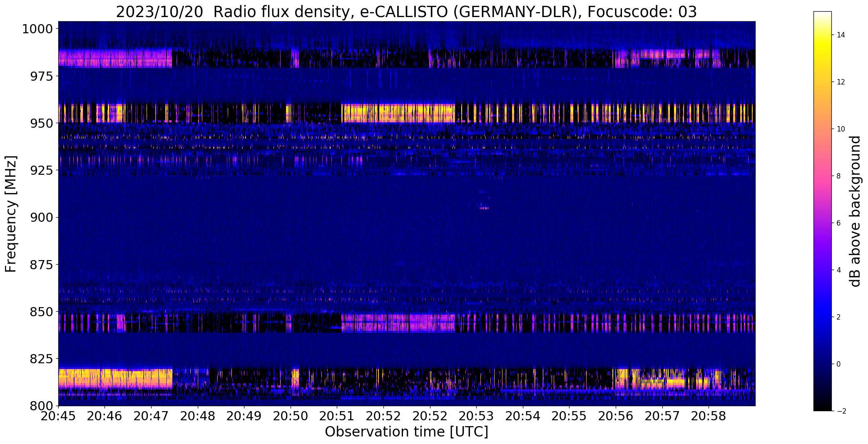Select the 975 frequency tick label
The image size is (868, 444).
pyautogui.click(x=41, y=76)
